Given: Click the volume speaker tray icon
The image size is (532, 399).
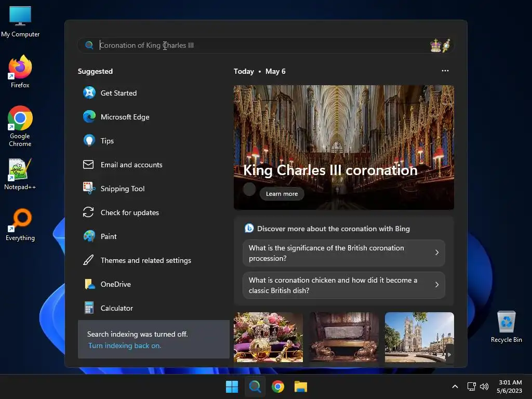Looking at the screenshot, I should click(484, 386).
